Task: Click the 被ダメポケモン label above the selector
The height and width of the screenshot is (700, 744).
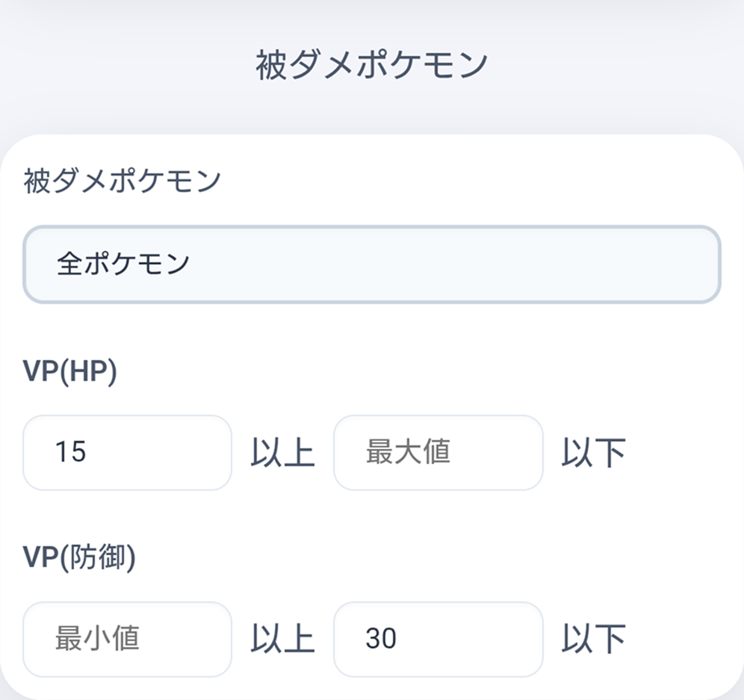Action: coord(122,182)
